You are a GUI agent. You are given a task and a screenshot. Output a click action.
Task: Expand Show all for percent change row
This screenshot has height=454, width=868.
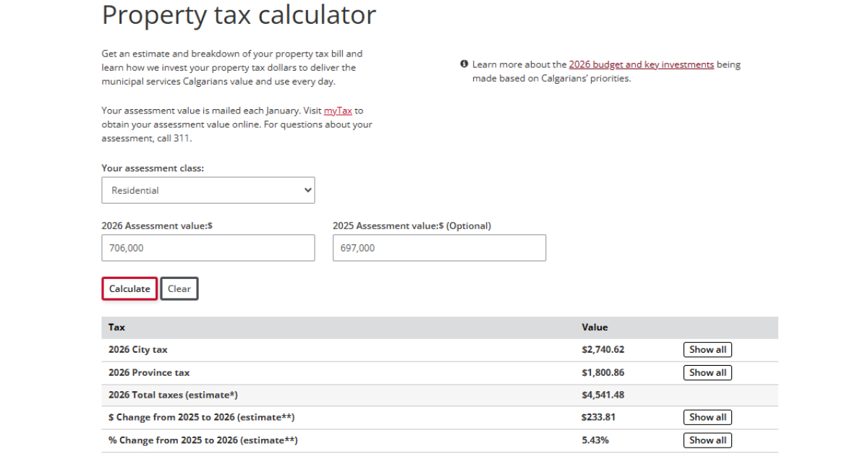click(x=707, y=440)
